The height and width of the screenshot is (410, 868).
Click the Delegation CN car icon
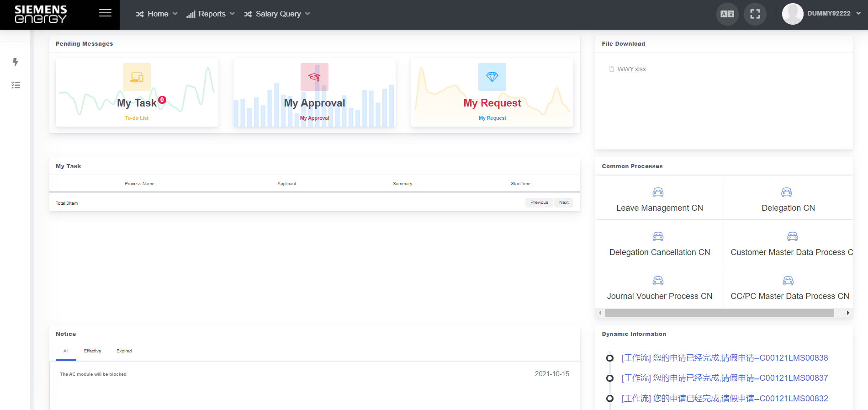coord(787,192)
